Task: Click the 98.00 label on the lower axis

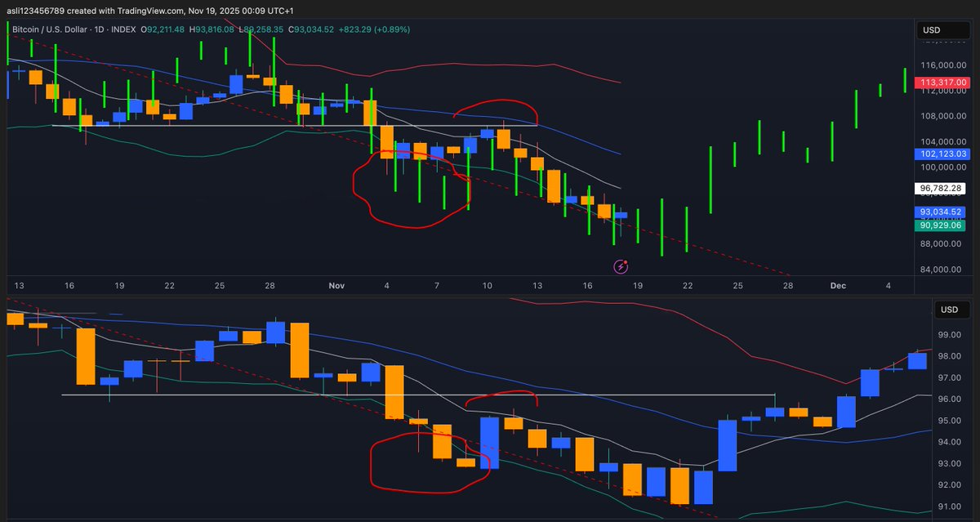Action: point(949,356)
